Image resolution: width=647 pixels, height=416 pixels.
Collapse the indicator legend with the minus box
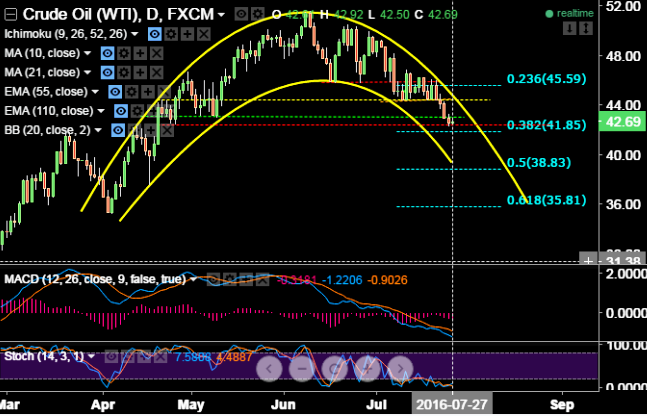(11, 15)
